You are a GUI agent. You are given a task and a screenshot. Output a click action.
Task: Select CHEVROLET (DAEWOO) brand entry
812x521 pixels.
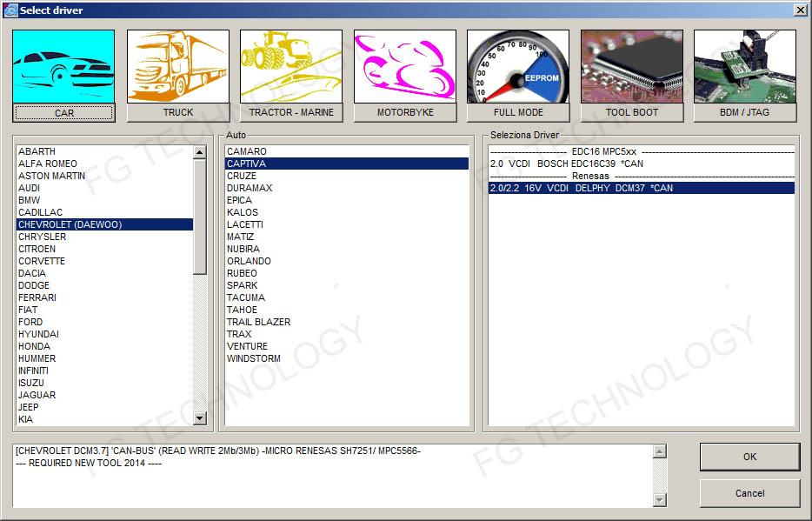pos(104,224)
